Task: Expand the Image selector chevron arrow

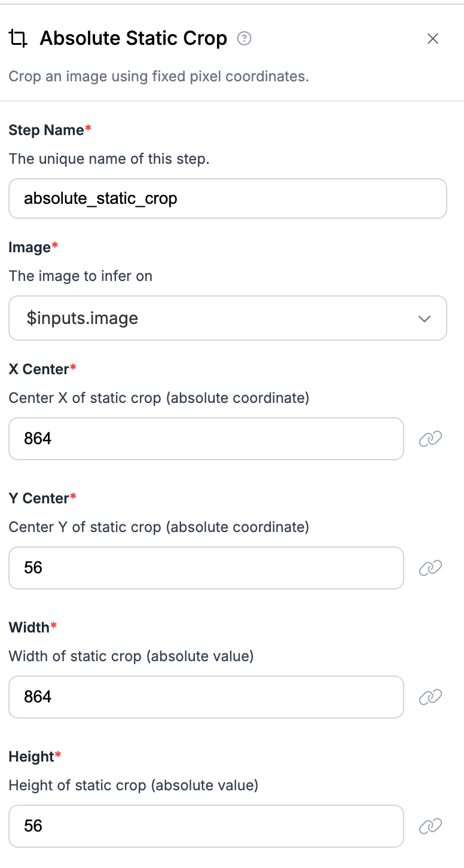Action: pos(425,319)
